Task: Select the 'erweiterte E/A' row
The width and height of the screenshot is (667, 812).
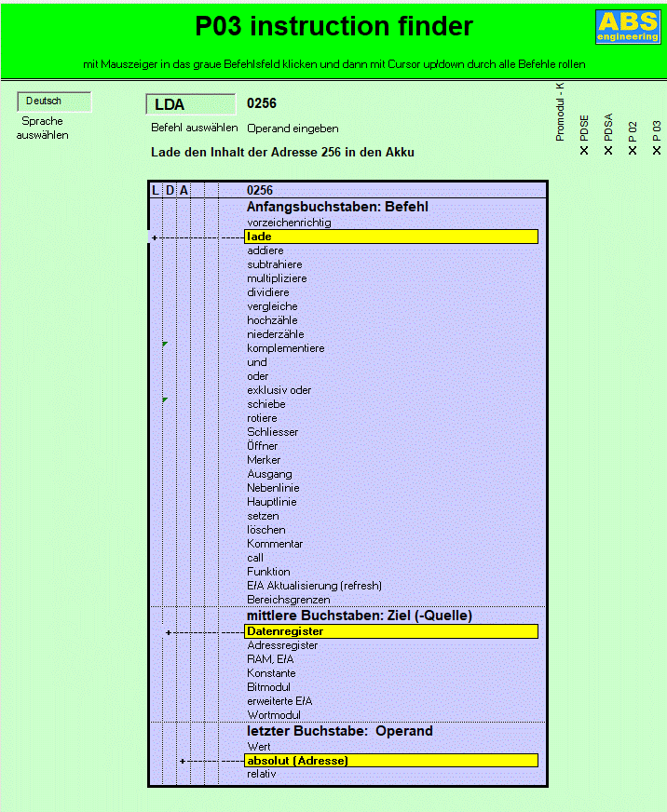Action: click(279, 702)
